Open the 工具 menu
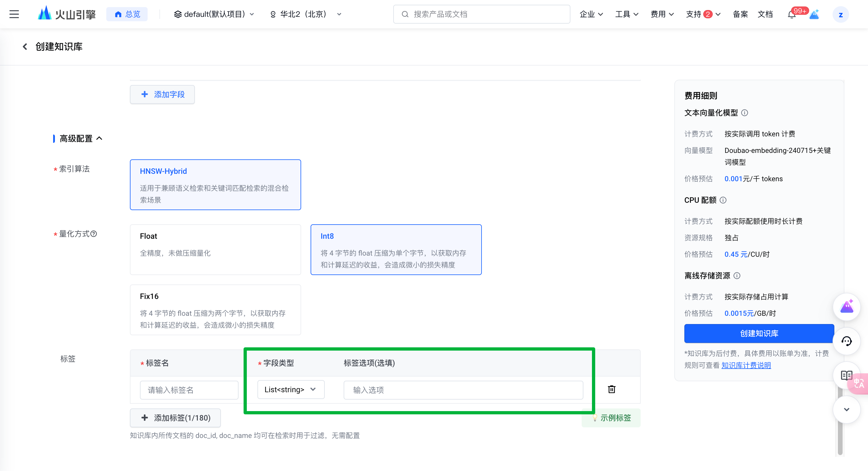 pos(627,14)
